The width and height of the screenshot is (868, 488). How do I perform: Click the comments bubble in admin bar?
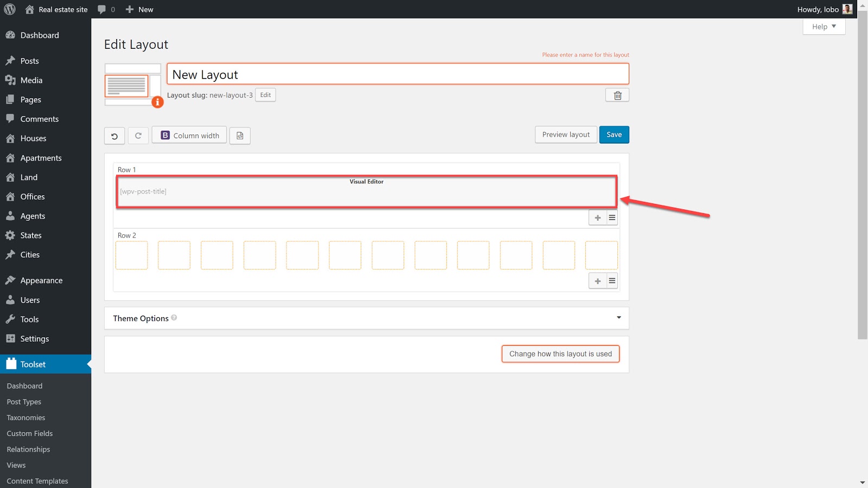click(x=106, y=9)
